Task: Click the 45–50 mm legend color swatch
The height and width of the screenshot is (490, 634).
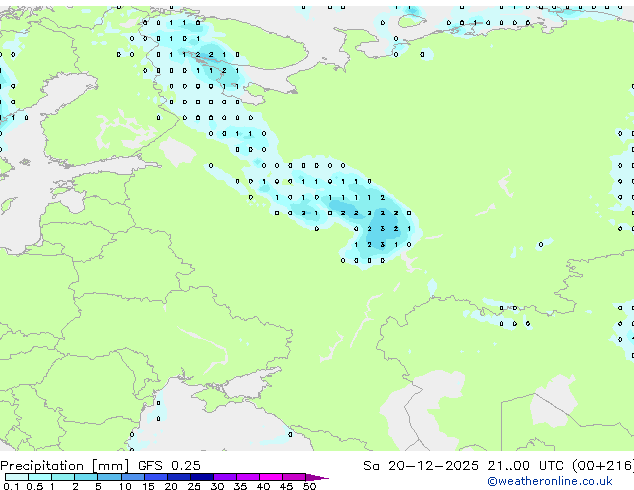Action: pos(294,477)
